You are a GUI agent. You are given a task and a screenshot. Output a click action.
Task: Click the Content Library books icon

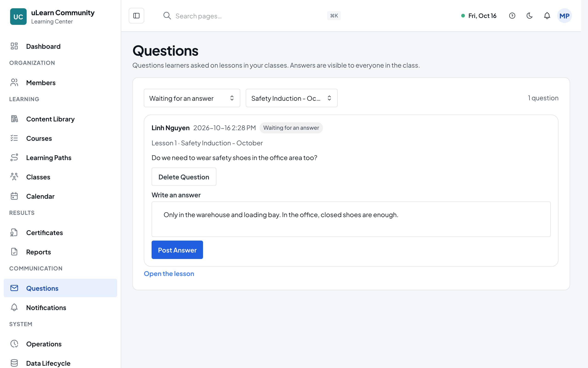pyautogui.click(x=14, y=119)
